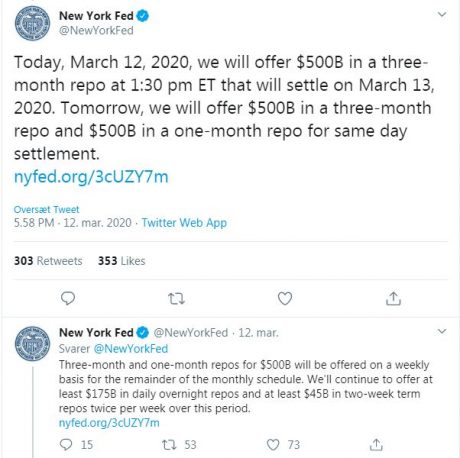
Task: Like the reply tweet showing 73
Action: coord(273,445)
